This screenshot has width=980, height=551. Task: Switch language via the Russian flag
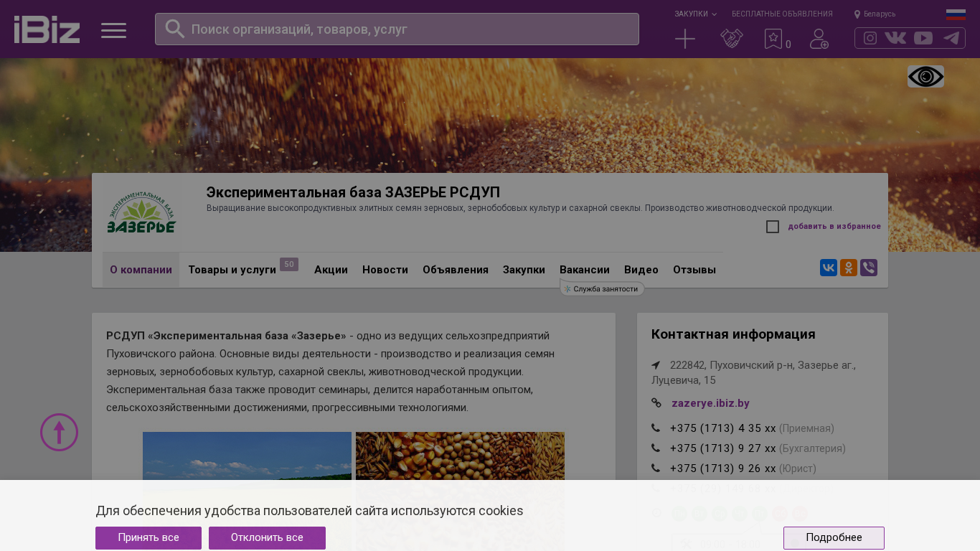[x=956, y=14]
